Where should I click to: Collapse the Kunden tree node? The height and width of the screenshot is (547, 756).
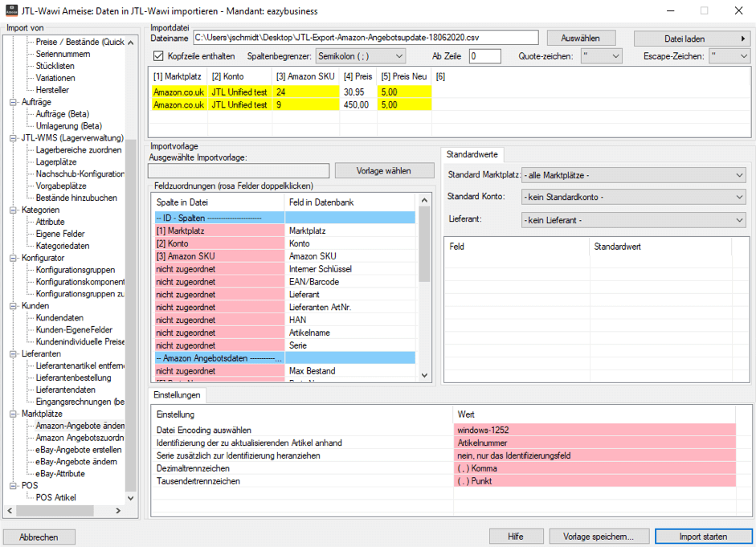[x=13, y=306]
